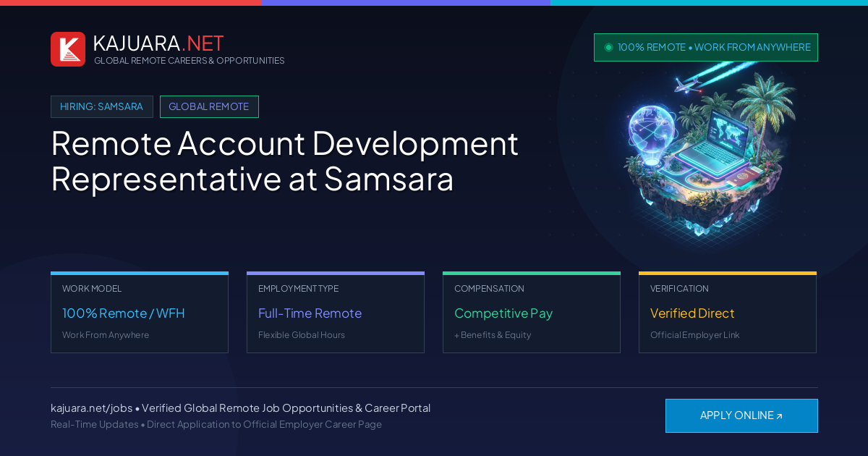This screenshot has height=456, width=868.
Task: Click the Competitive Pay value
Action: click(x=503, y=313)
